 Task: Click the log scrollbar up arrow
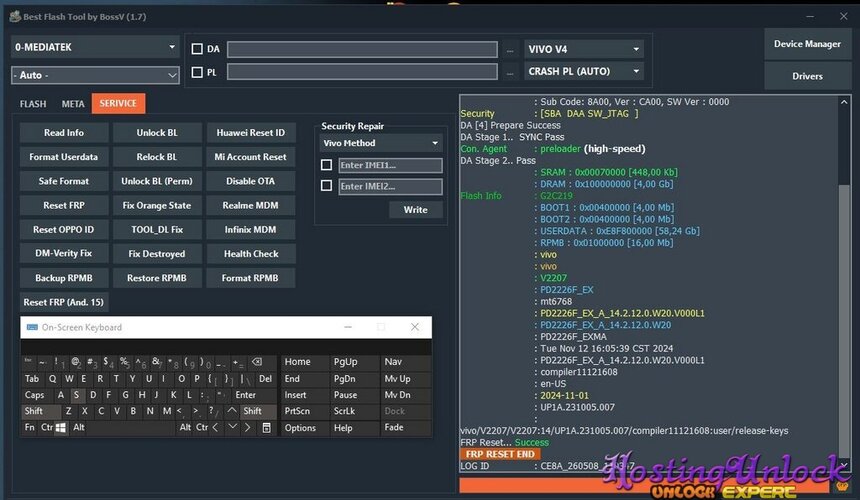coord(844,102)
